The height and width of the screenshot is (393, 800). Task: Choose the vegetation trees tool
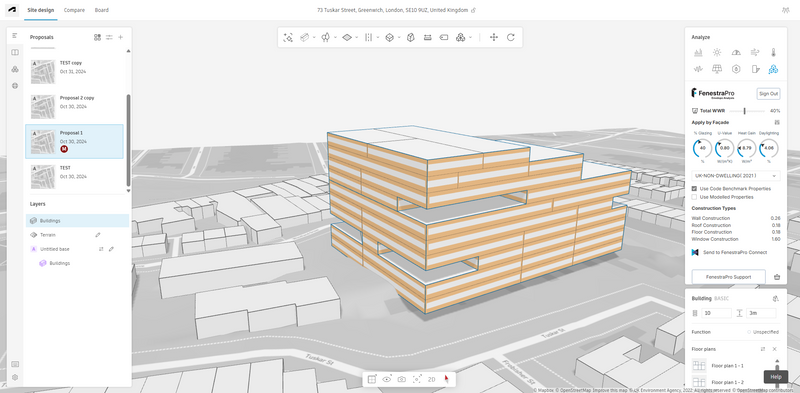(x=326, y=37)
